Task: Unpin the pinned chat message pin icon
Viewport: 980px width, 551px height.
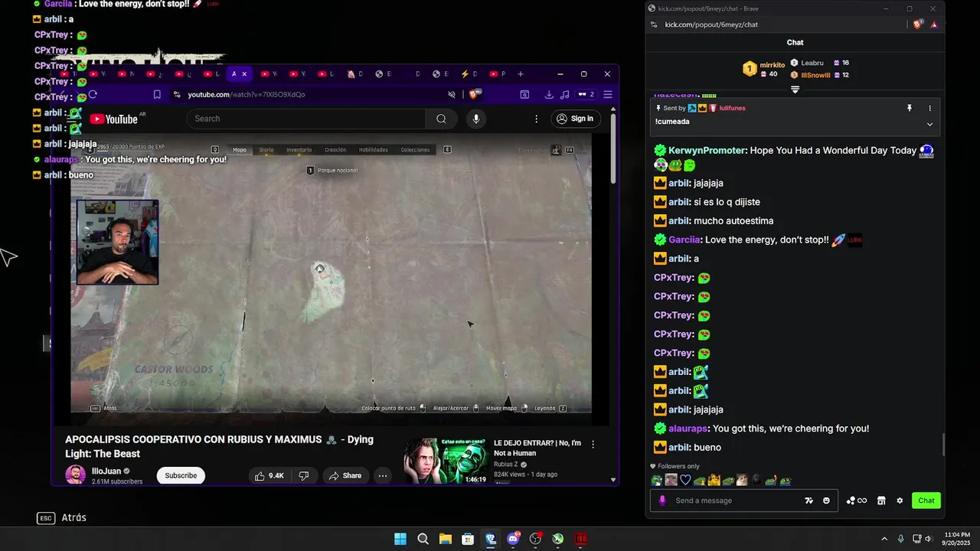Action: (x=910, y=108)
